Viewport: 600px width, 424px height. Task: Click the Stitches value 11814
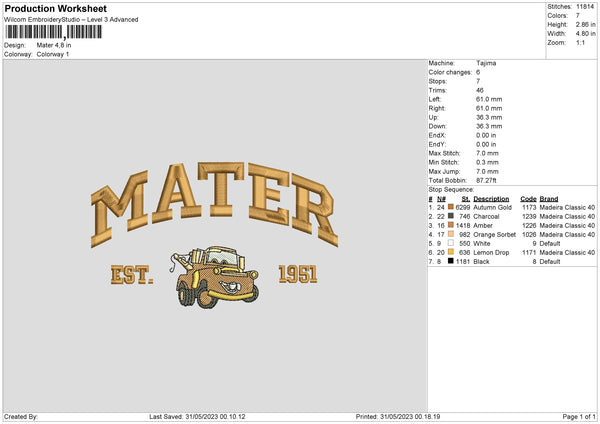pos(585,7)
